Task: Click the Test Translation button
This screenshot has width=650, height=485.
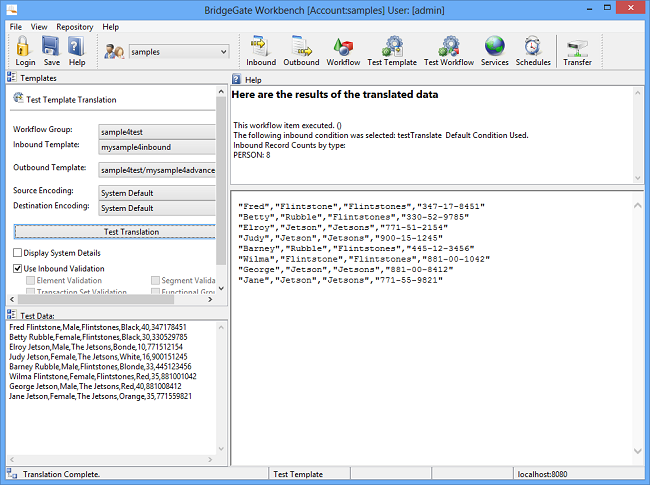Action: coord(115,232)
